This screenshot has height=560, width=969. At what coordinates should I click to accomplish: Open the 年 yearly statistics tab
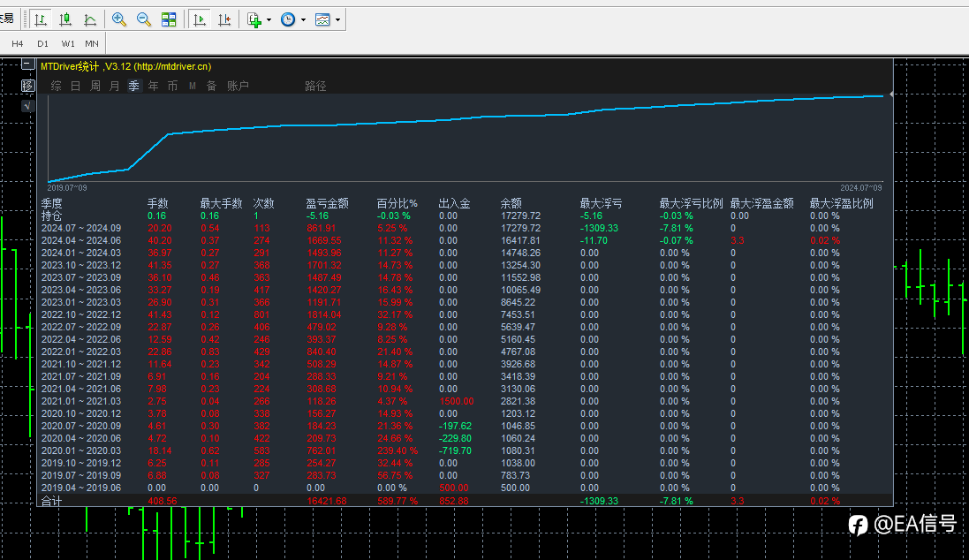154,86
